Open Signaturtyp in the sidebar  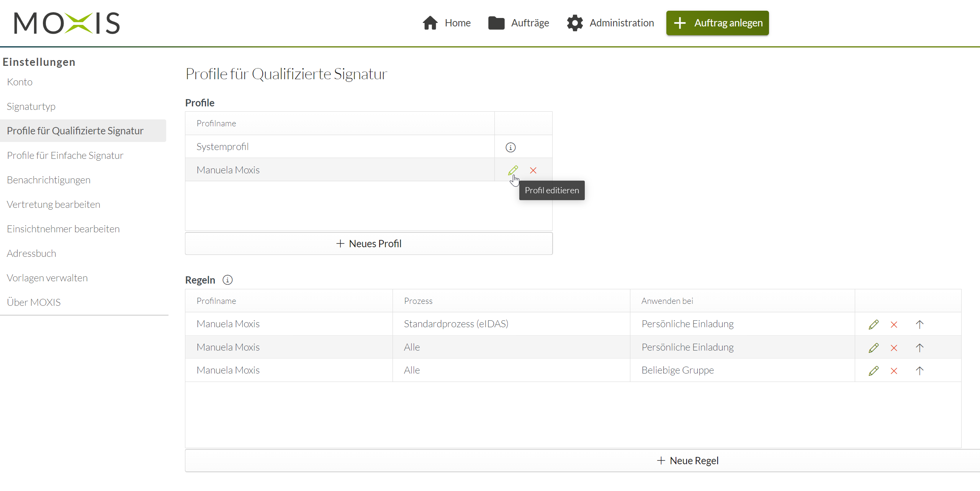click(x=31, y=106)
